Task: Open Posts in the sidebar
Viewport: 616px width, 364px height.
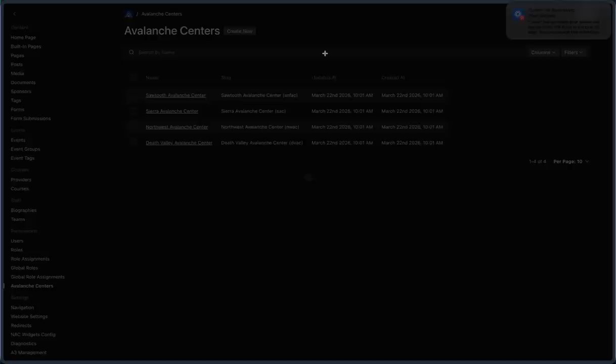Action: pos(17,65)
